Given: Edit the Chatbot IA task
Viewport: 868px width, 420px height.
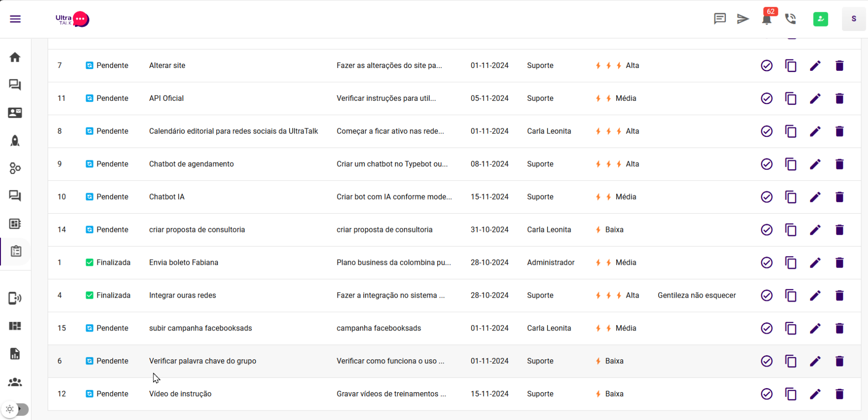Looking at the screenshot, I should coord(815,197).
